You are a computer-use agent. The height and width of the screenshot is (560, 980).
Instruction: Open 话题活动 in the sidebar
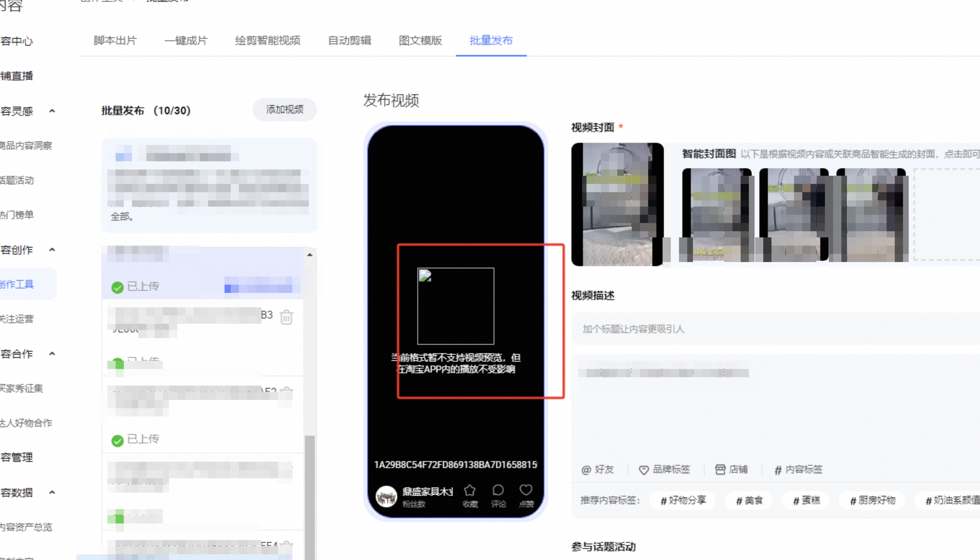pos(17,180)
